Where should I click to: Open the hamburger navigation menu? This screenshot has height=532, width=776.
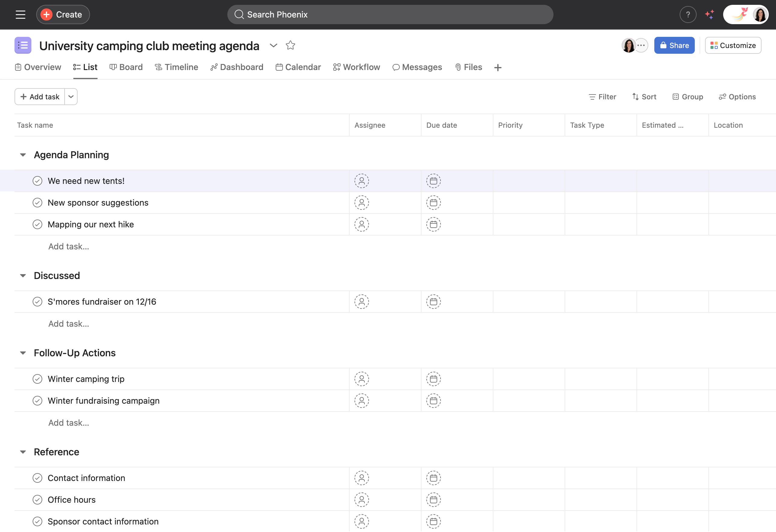pyautogui.click(x=20, y=14)
